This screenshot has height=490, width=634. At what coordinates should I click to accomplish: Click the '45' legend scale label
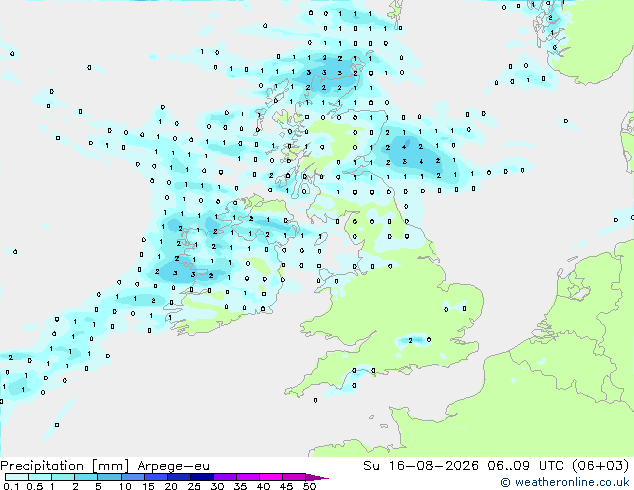point(286,486)
